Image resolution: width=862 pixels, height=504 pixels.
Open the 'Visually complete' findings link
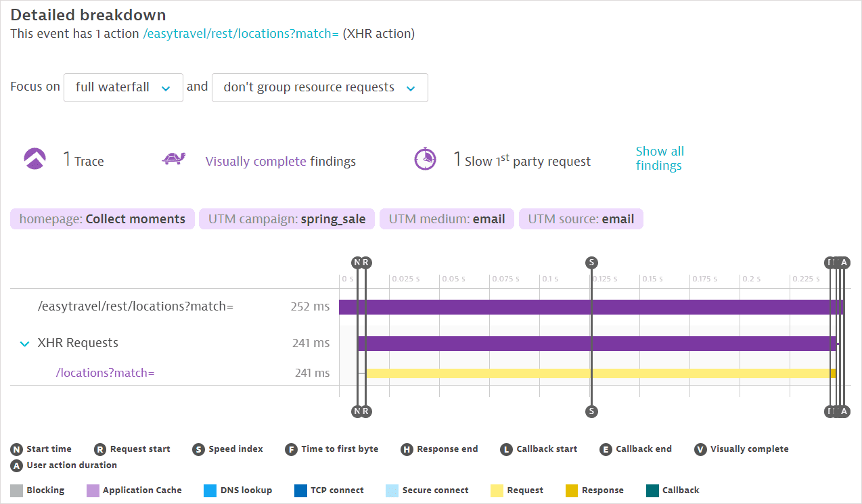pos(256,161)
